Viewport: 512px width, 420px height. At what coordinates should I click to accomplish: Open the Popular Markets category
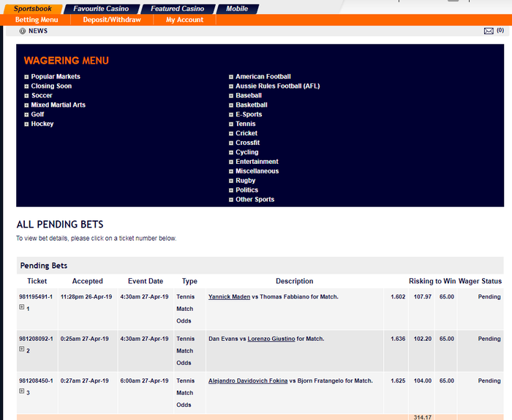[x=56, y=77]
